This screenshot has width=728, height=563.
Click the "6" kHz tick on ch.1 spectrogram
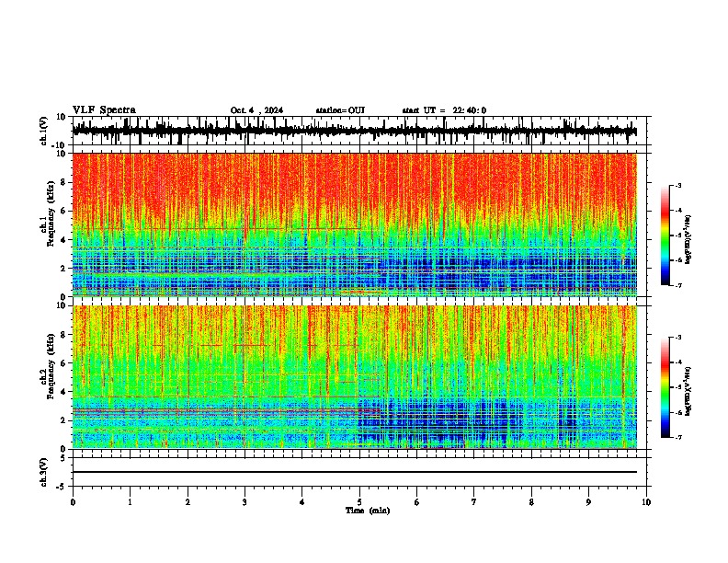coord(64,211)
